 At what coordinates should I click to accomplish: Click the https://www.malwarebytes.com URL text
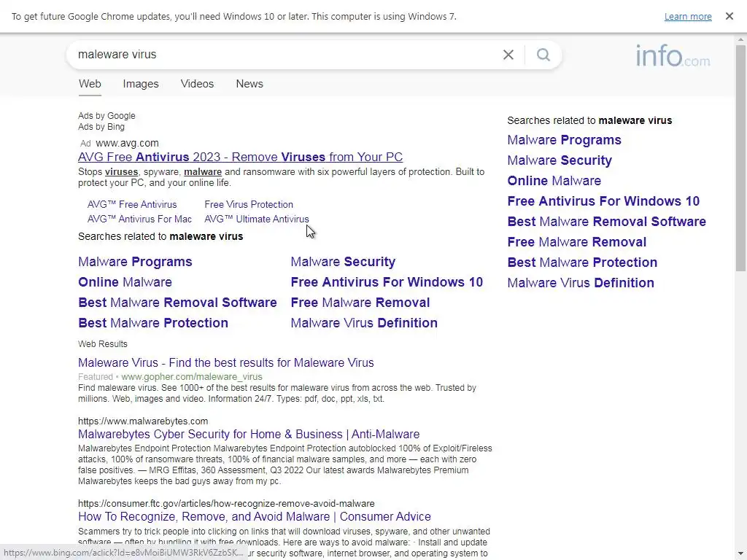click(143, 421)
